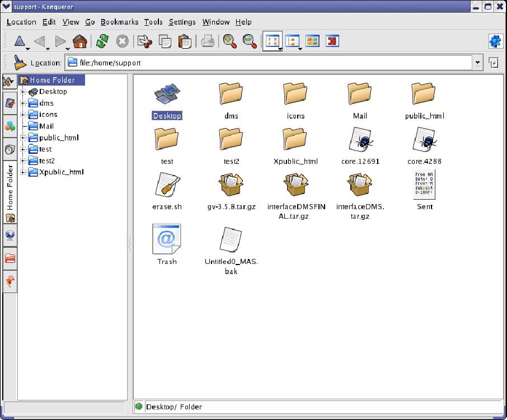Open the red pin sidebar tab
The image size is (507, 420).
pyautogui.click(x=10, y=281)
